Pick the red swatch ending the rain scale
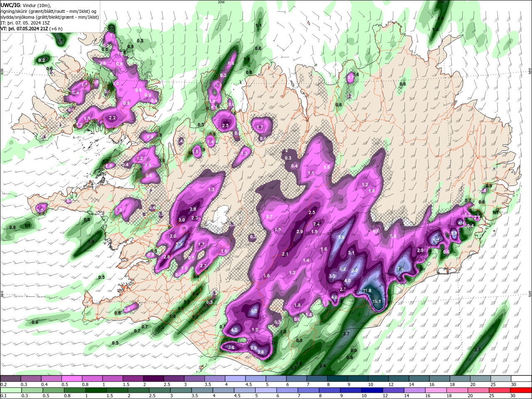The height and width of the screenshot is (399, 532). point(521,390)
